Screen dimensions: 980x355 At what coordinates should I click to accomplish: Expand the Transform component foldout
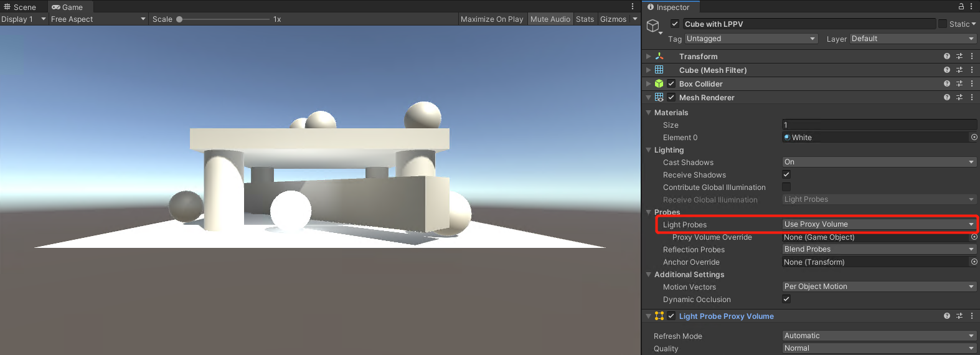648,56
